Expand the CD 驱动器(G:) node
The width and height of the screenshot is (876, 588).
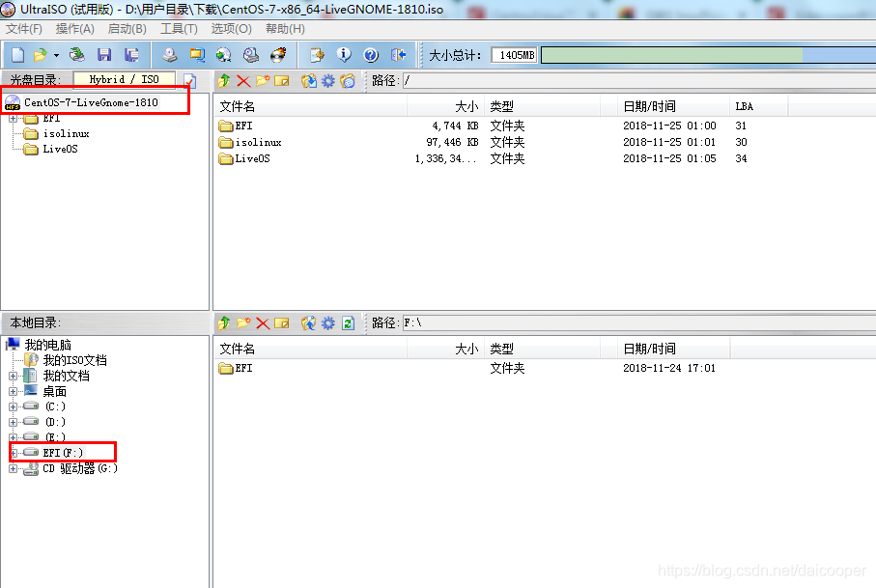(14, 469)
